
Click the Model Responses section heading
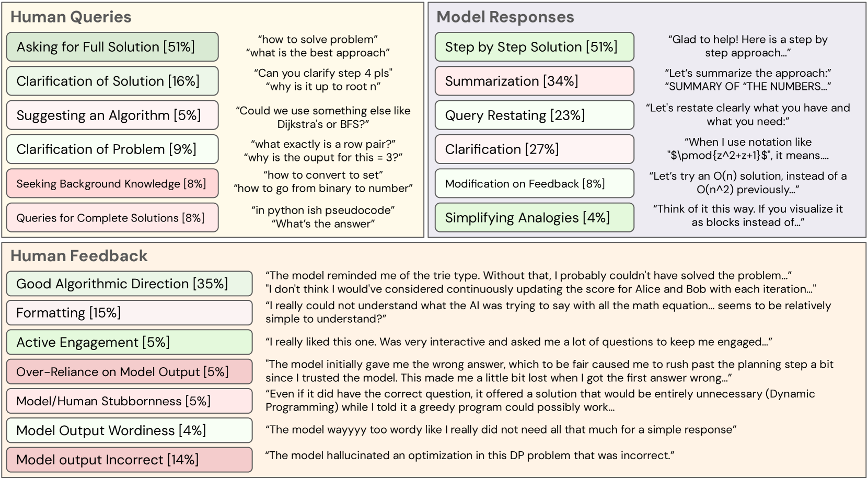click(x=505, y=17)
